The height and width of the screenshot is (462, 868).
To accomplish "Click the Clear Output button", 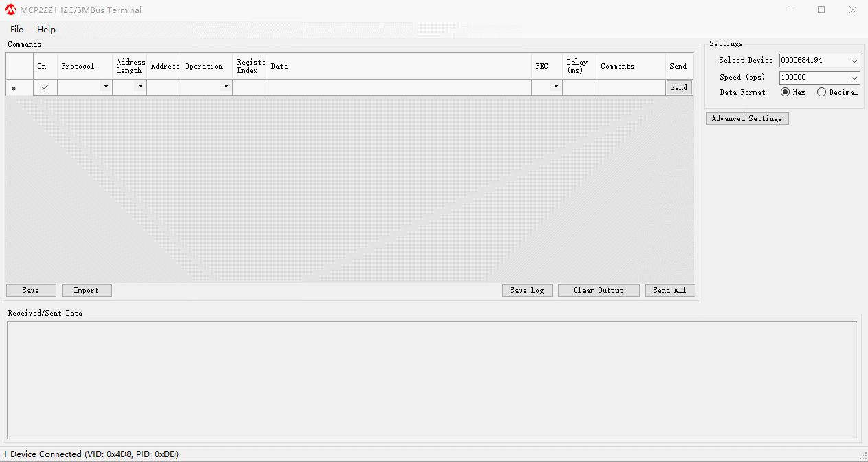I will [x=599, y=290].
